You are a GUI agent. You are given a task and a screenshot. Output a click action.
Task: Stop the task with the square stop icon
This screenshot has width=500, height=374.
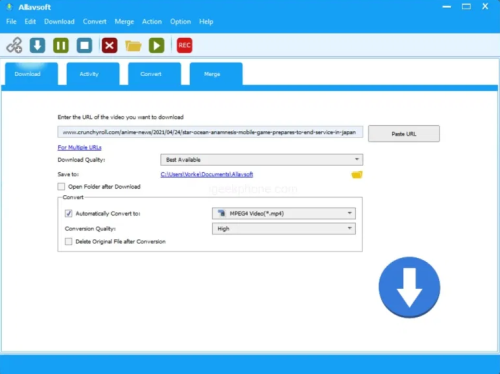point(84,45)
